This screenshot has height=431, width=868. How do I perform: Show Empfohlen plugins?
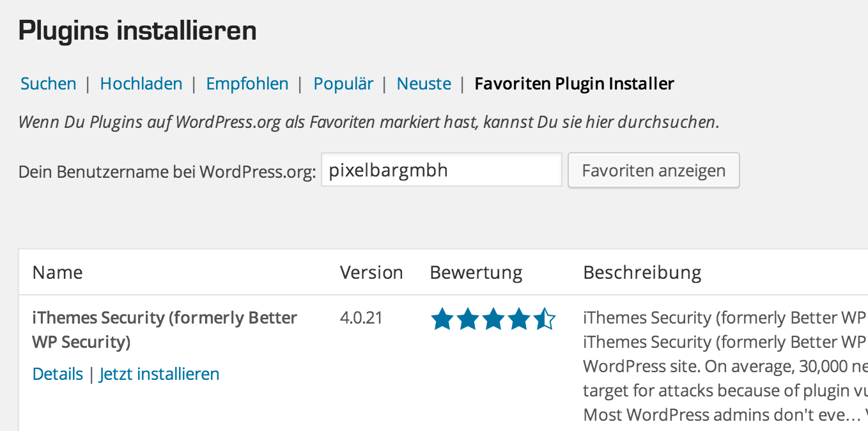[x=247, y=84]
